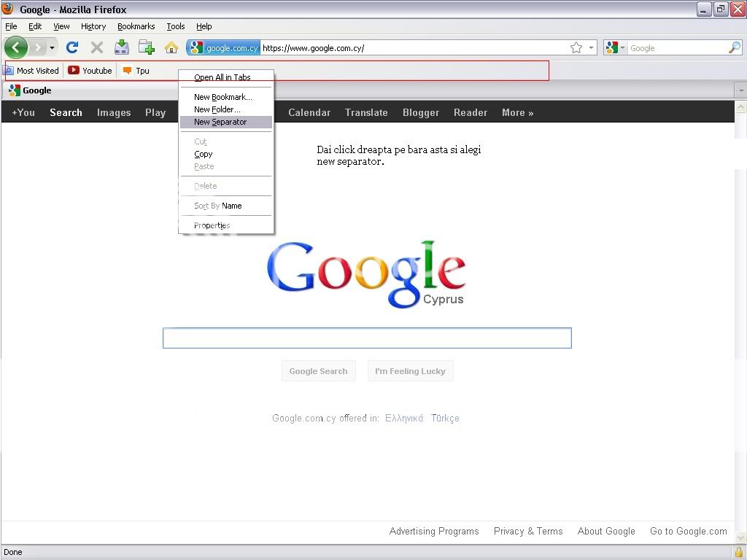Click the green Back navigation arrow

tap(16, 47)
